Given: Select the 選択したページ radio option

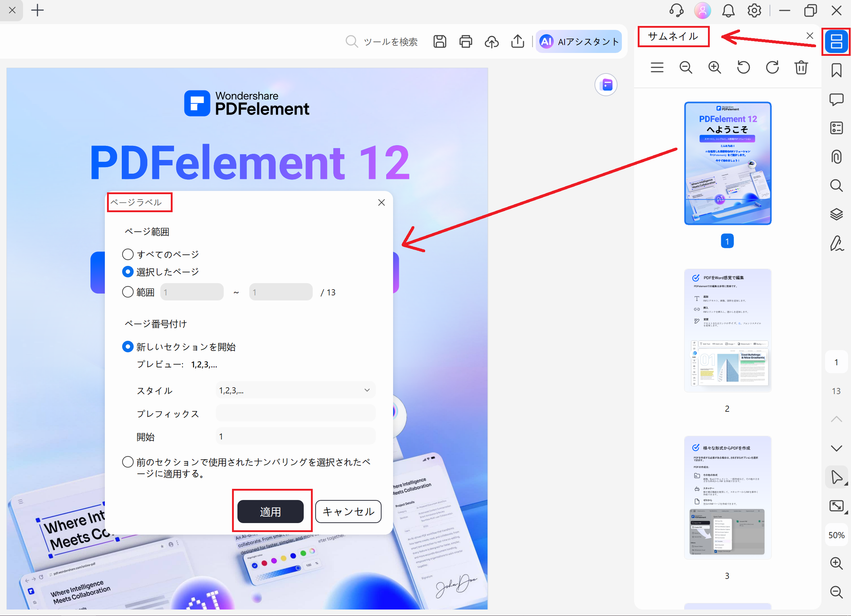Looking at the screenshot, I should click(128, 272).
